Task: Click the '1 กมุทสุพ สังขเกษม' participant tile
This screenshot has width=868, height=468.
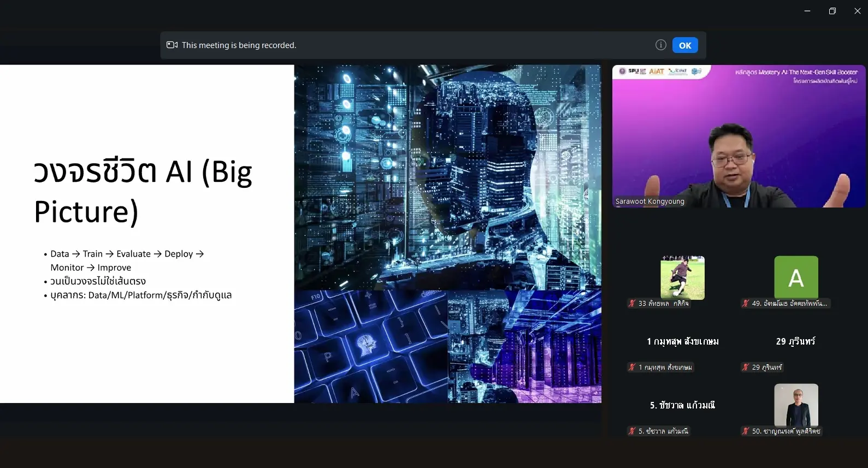Action: pyautogui.click(x=682, y=342)
